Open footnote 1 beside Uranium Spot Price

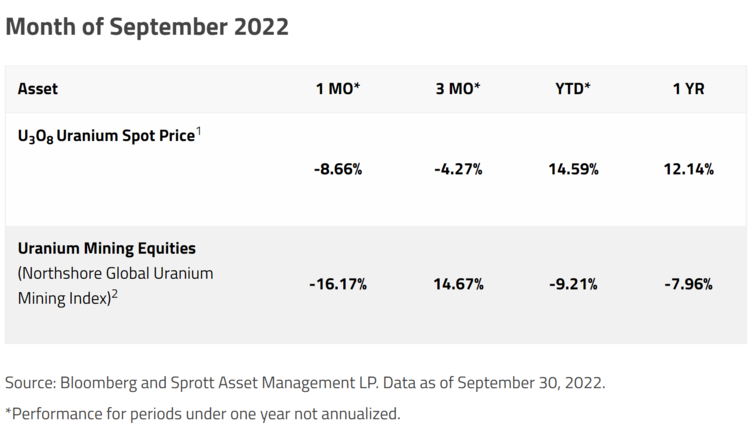[198, 128]
